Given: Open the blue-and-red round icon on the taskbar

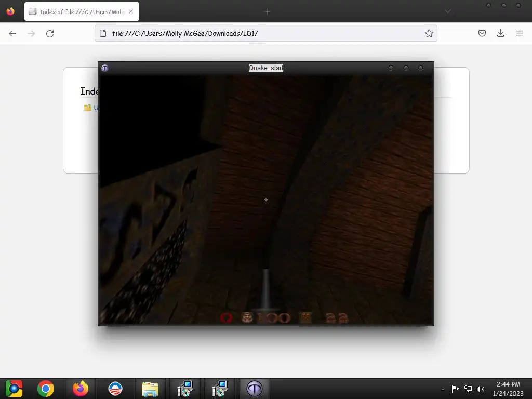Looking at the screenshot, I should pyautogui.click(x=115, y=389).
